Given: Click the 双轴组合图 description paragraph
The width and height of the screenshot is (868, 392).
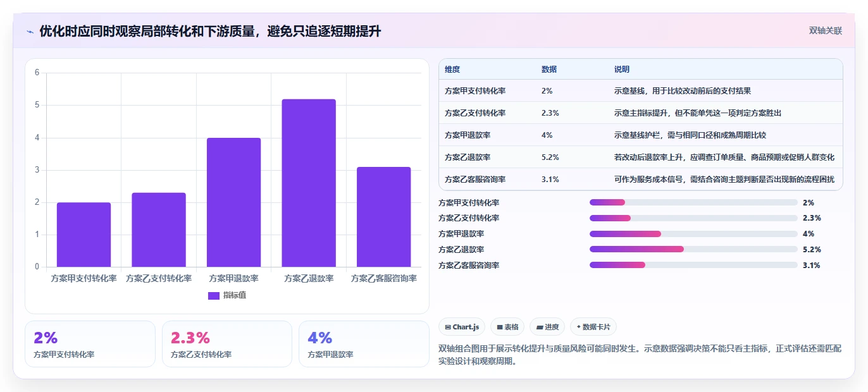Looking at the screenshot, I should [640, 355].
